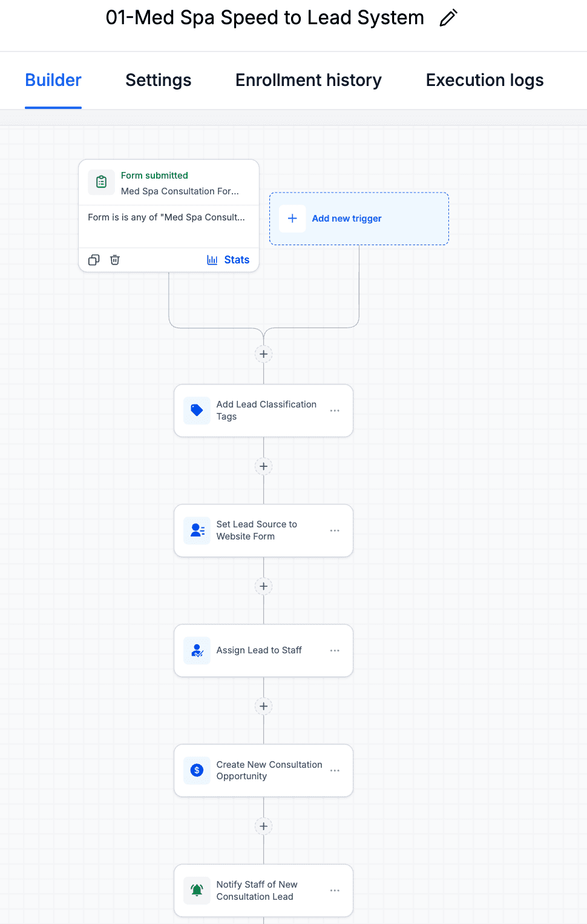Image resolution: width=587 pixels, height=924 pixels.
Task: Click Med Spa Consultation For... trigger name
Action: pos(180,191)
